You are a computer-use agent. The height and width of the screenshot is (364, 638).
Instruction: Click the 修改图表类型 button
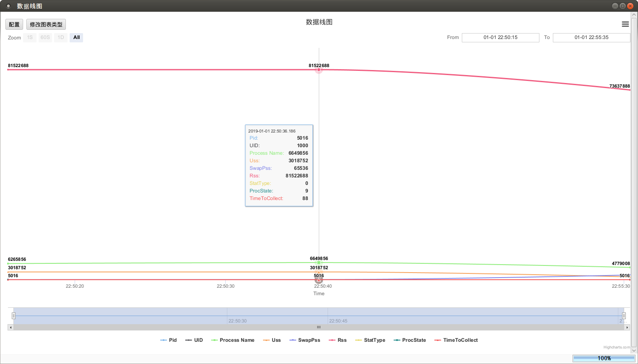click(x=46, y=24)
